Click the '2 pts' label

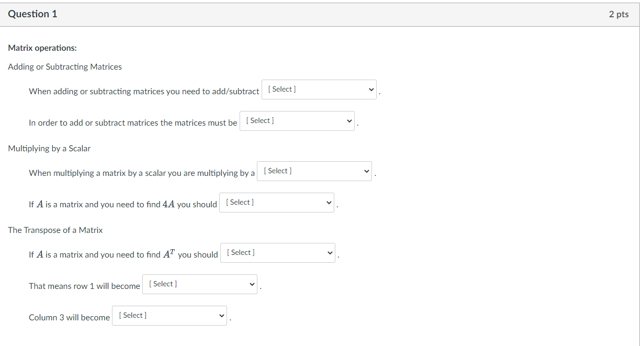(x=619, y=15)
